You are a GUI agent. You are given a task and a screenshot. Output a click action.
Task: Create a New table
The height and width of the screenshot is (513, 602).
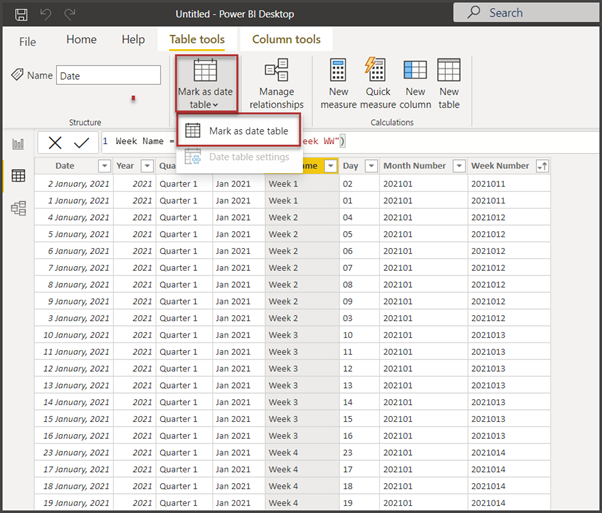449,83
